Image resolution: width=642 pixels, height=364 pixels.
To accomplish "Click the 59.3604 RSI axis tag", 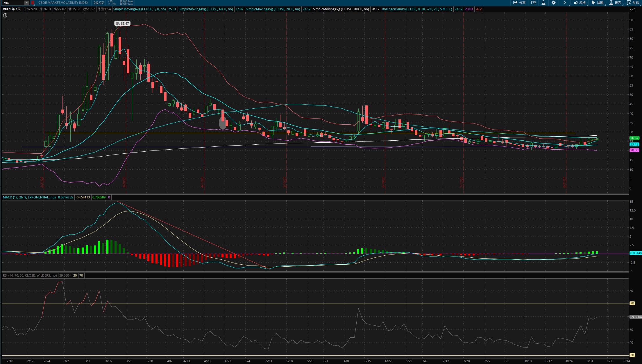I will (x=636, y=317).
